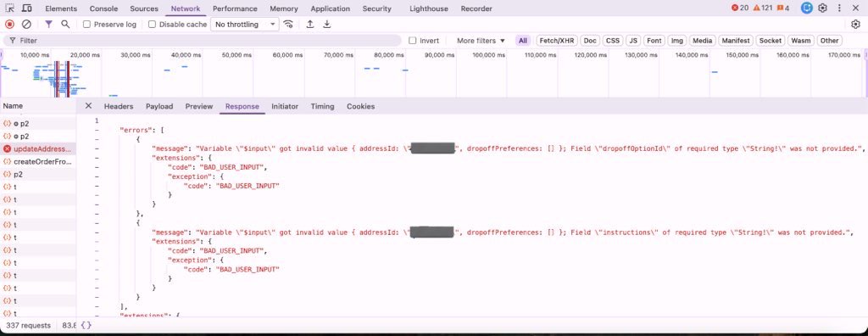Enable the Preserve log checkbox
The width and height of the screenshot is (868, 336).
point(86,25)
